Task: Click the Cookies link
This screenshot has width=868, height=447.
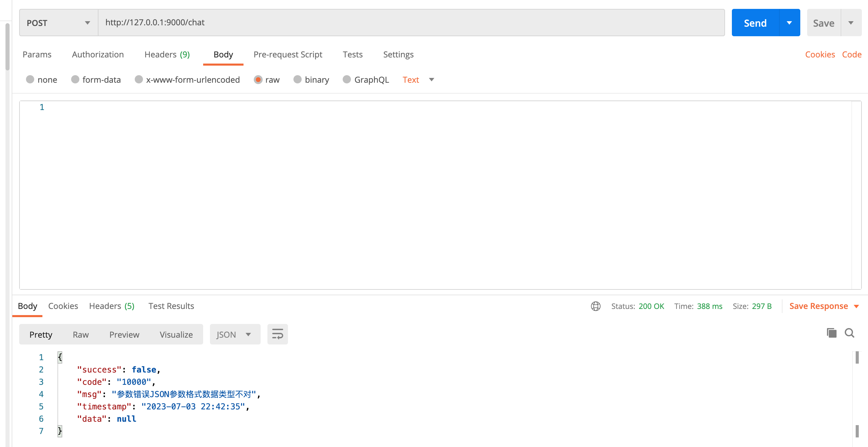Action: click(820, 54)
